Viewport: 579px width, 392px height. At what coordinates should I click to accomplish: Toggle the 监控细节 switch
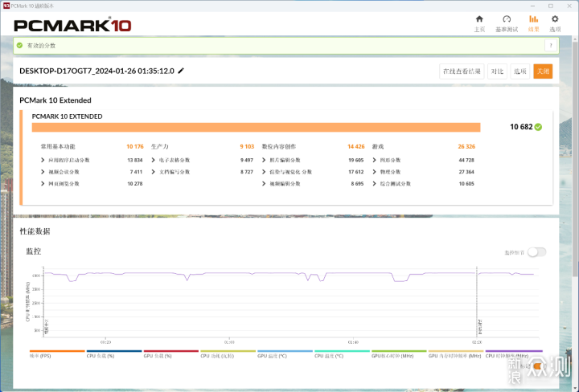click(x=536, y=252)
